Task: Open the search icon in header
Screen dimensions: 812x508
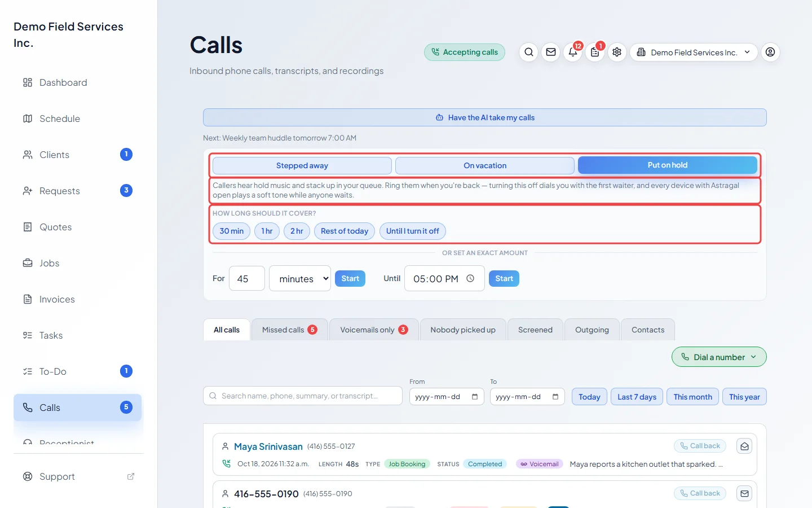Action: [529, 52]
